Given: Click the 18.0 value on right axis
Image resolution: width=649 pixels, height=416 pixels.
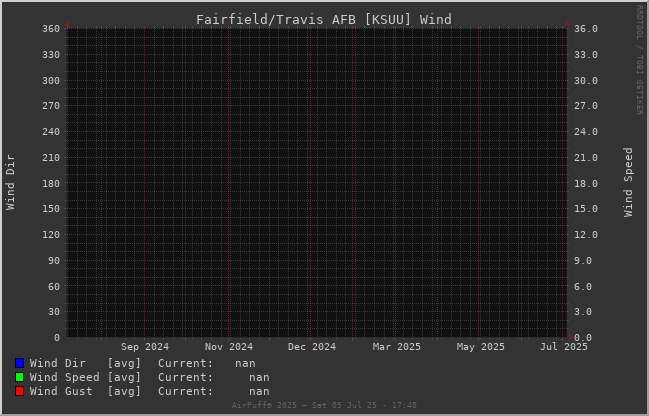Looking at the screenshot, I should pyautogui.click(x=586, y=183).
